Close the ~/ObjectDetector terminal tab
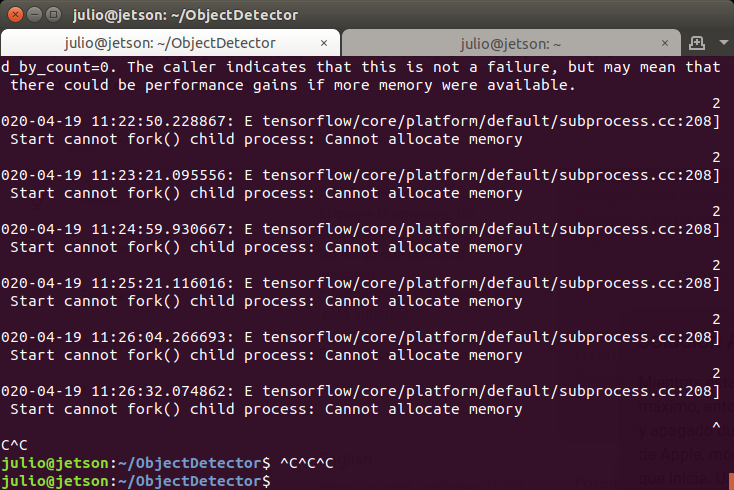This screenshot has height=490, width=734. (x=324, y=43)
